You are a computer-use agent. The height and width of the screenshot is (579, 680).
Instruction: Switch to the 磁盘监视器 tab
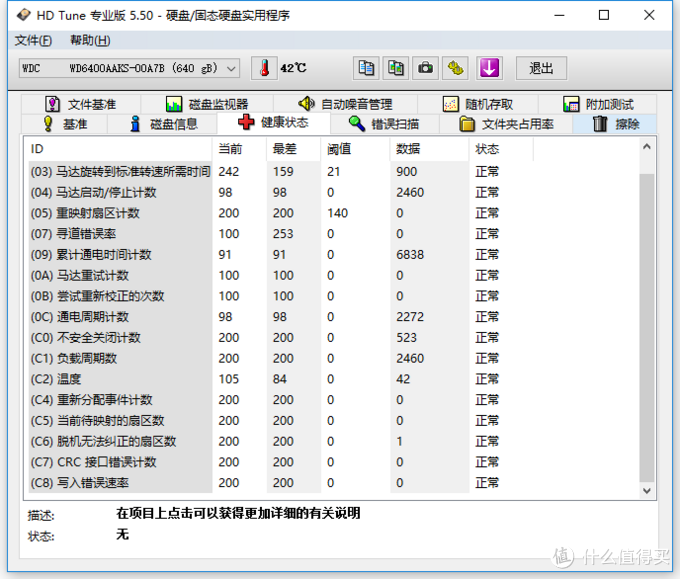206,104
